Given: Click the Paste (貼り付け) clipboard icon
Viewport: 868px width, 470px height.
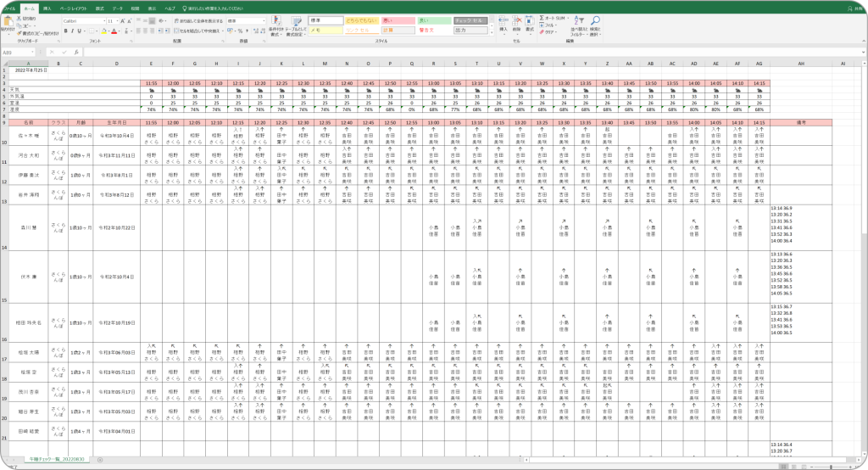Looking at the screenshot, I should point(8,21).
